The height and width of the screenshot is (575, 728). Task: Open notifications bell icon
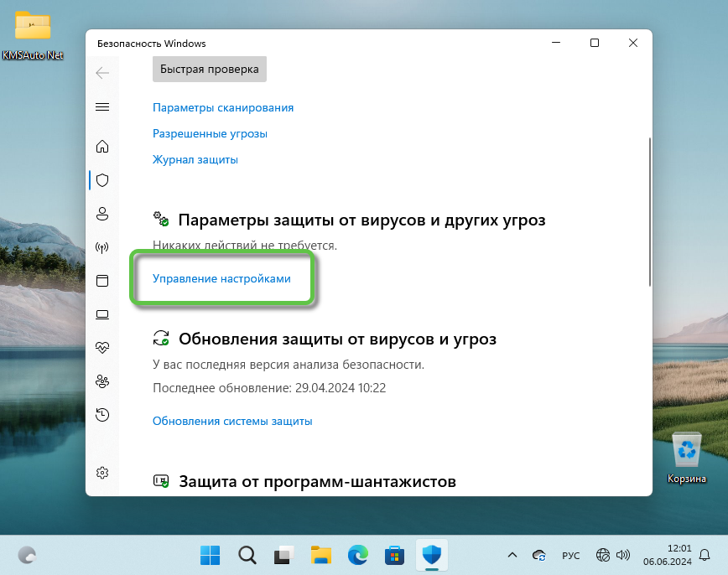point(705,555)
